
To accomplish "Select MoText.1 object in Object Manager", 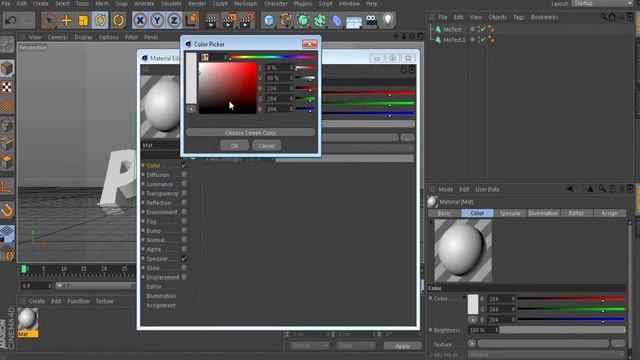I will click(x=454, y=40).
